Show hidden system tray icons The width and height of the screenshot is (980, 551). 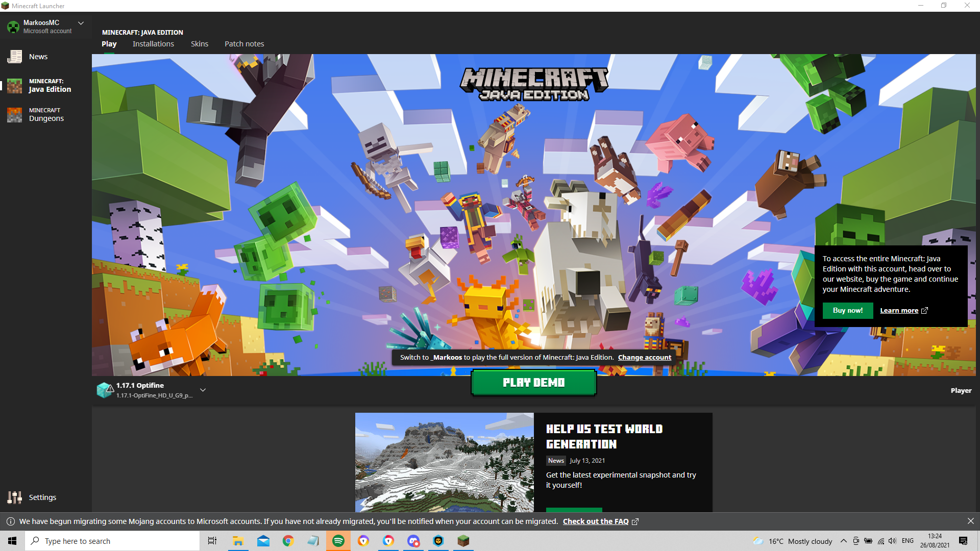pos(843,541)
